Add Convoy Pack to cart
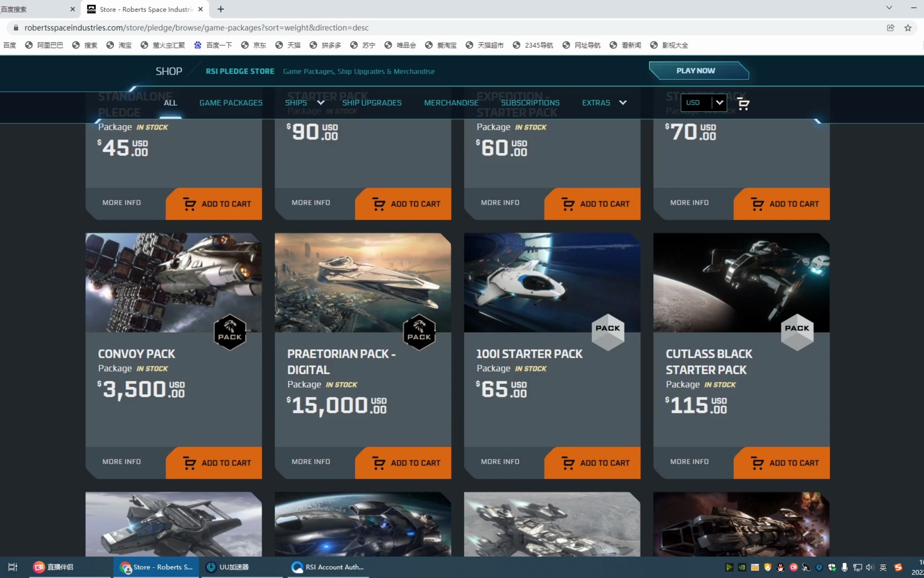Viewport: 924px width, 578px height. click(x=214, y=463)
